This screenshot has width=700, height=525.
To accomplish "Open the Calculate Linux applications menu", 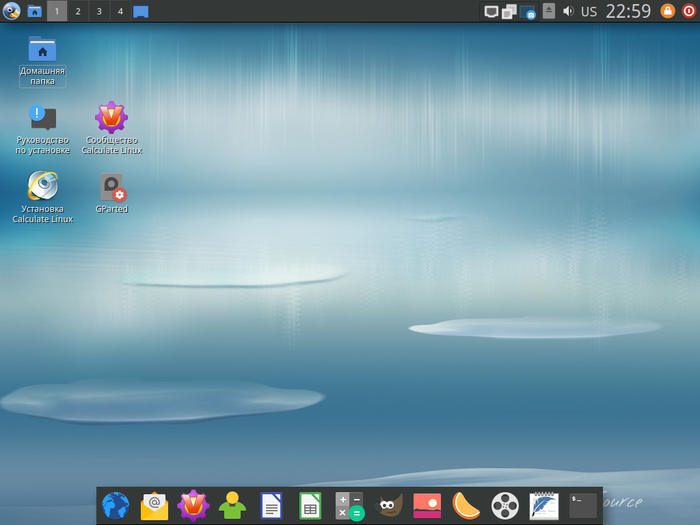I will 11,11.
